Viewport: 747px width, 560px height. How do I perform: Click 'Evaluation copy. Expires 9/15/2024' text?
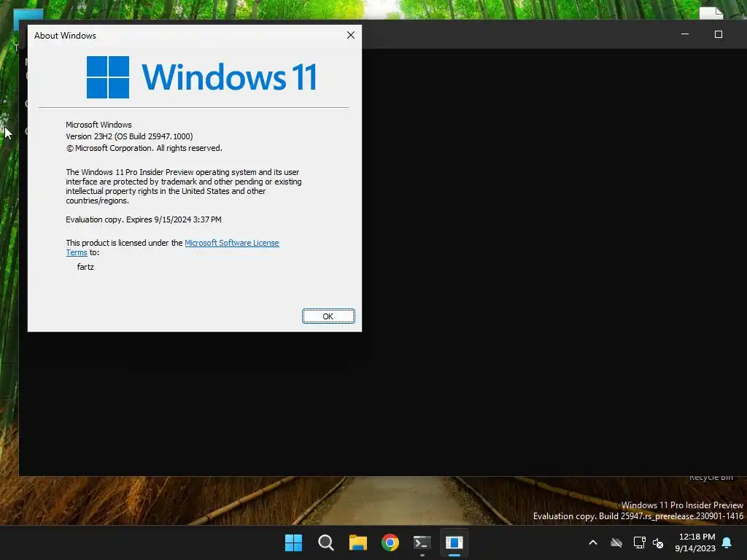(144, 219)
